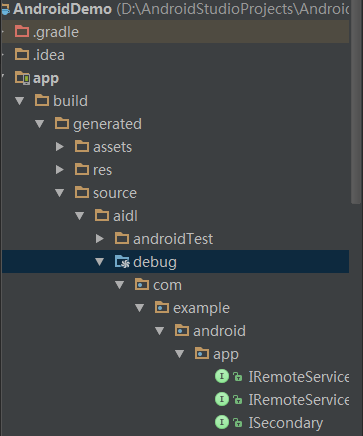Click the project tree vertical scrollbar
363x436 pixels.
356,102
